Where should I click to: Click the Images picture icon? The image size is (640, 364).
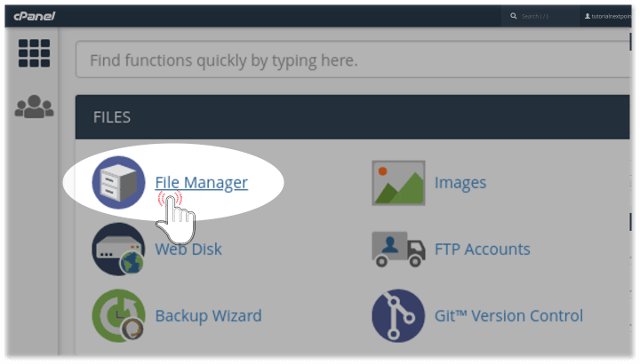398,183
